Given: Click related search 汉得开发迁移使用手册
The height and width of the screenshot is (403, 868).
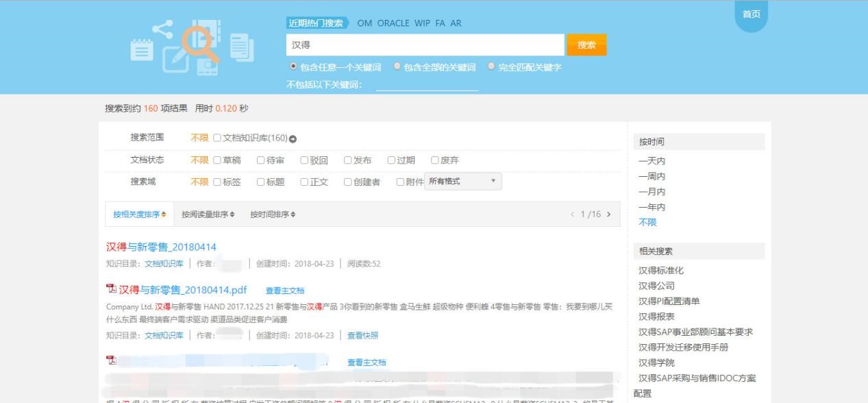Looking at the screenshot, I should point(683,347).
